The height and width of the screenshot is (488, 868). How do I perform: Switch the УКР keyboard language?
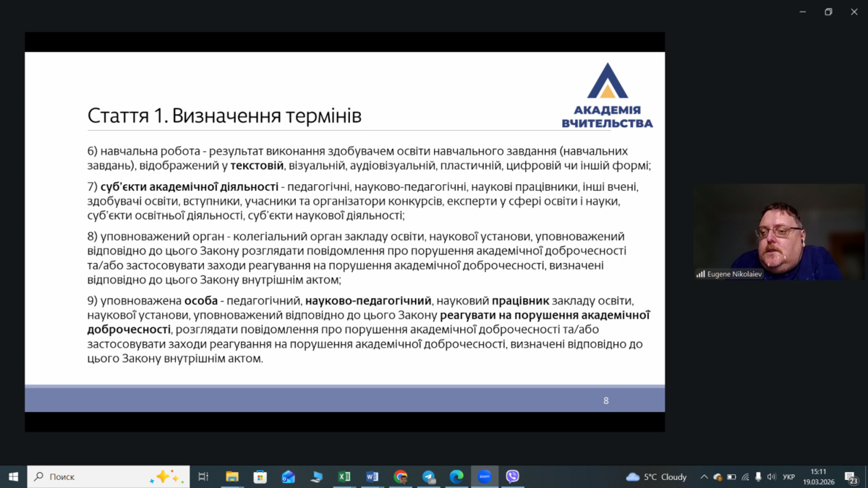(x=789, y=477)
